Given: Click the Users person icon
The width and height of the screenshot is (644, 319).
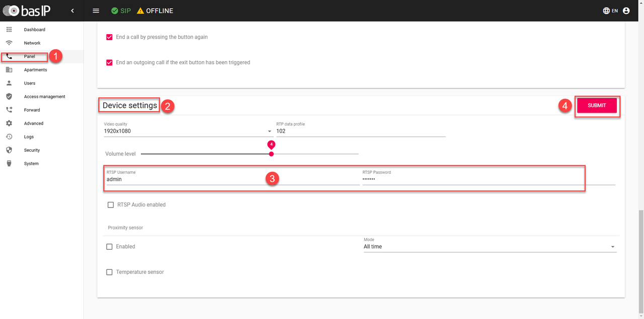Looking at the screenshot, I should 9,83.
